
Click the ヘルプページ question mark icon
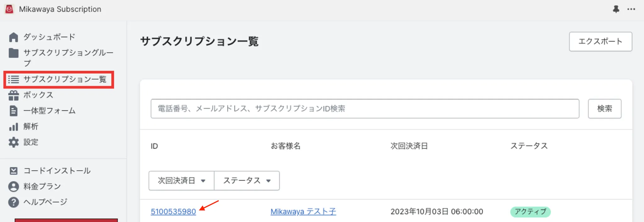tap(14, 202)
